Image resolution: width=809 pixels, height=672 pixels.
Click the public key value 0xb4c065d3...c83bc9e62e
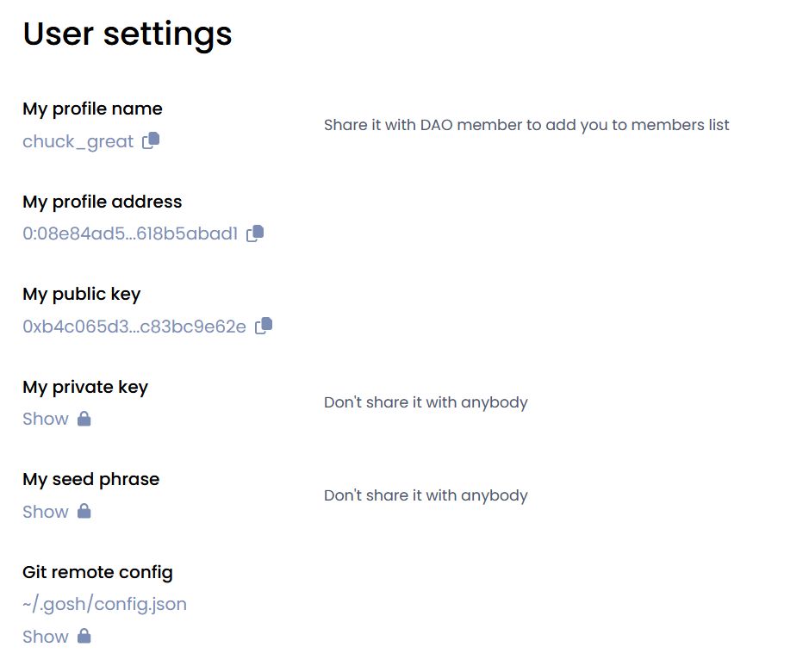pyautogui.click(x=134, y=327)
